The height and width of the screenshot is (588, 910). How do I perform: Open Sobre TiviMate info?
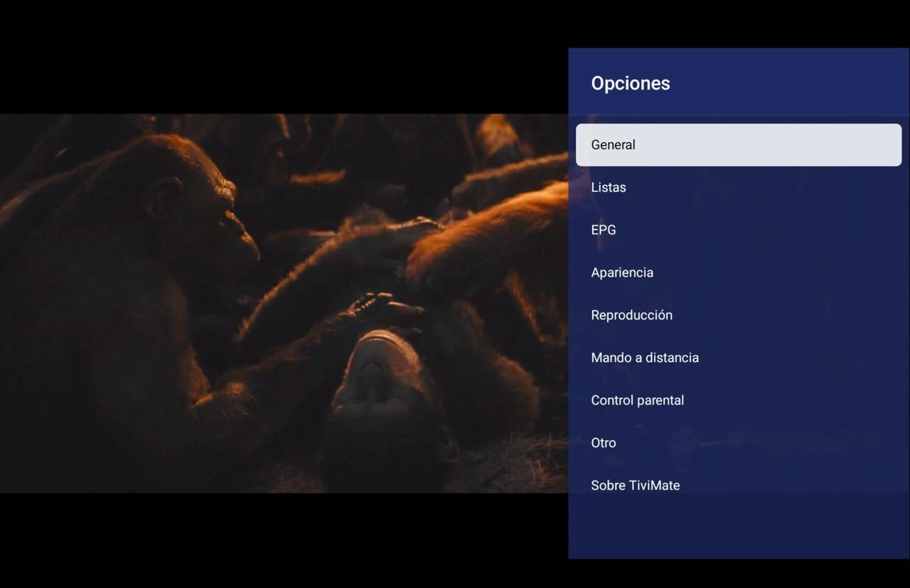pos(739,486)
